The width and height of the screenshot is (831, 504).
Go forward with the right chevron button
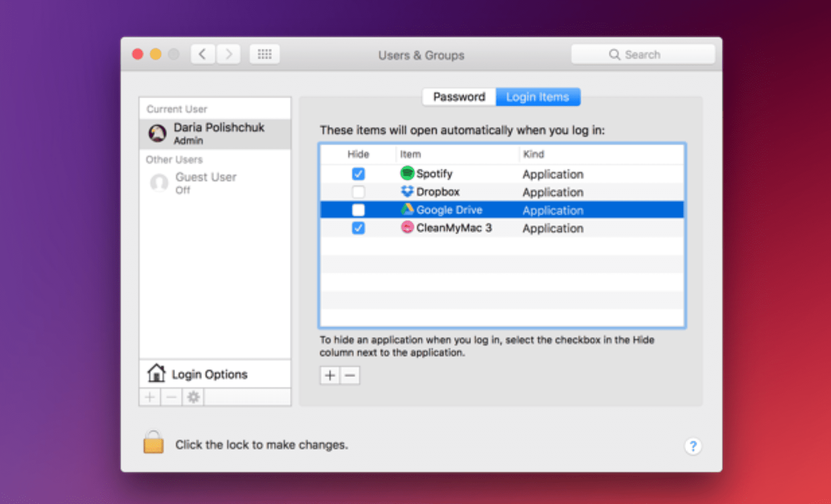[x=229, y=55]
